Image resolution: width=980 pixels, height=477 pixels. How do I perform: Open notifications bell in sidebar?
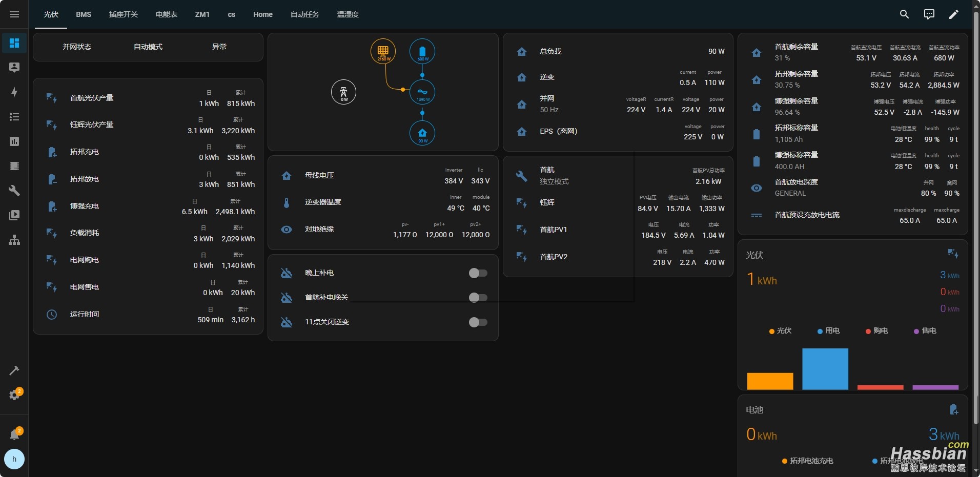pyautogui.click(x=14, y=434)
